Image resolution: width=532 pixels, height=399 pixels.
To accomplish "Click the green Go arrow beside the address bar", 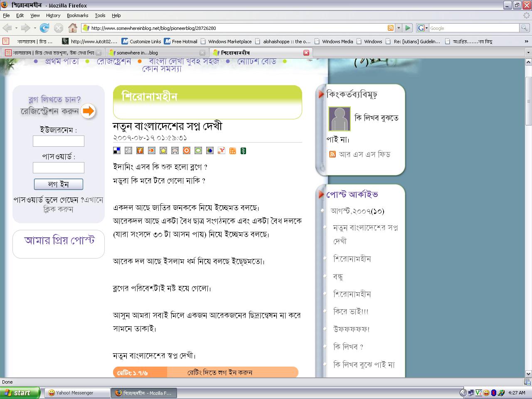I will click(408, 28).
